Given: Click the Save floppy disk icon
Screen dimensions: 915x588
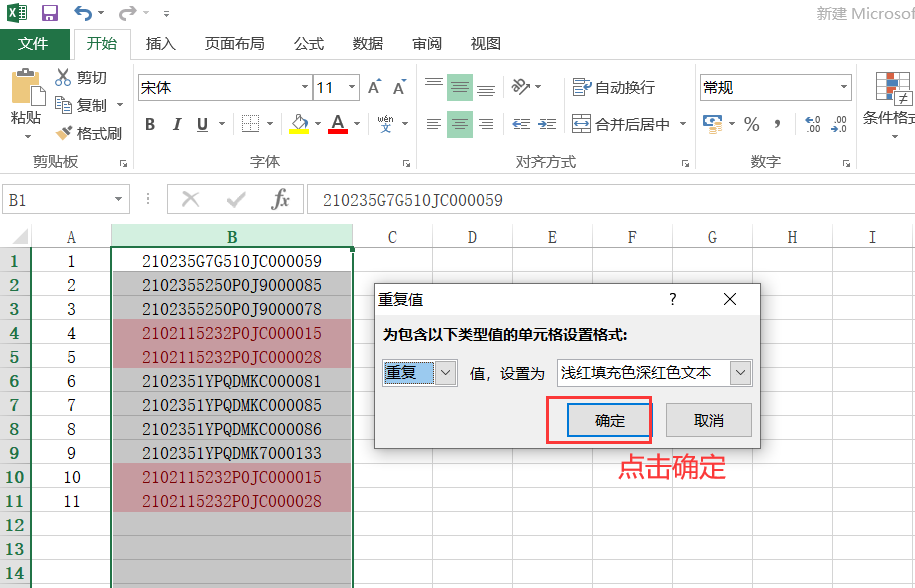Looking at the screenshot, I should [50, 13].
